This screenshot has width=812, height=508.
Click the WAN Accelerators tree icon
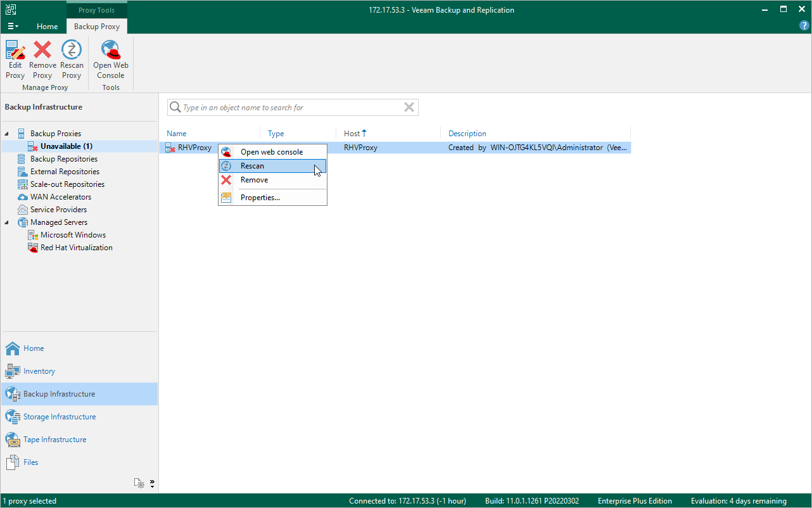point(22,197)
